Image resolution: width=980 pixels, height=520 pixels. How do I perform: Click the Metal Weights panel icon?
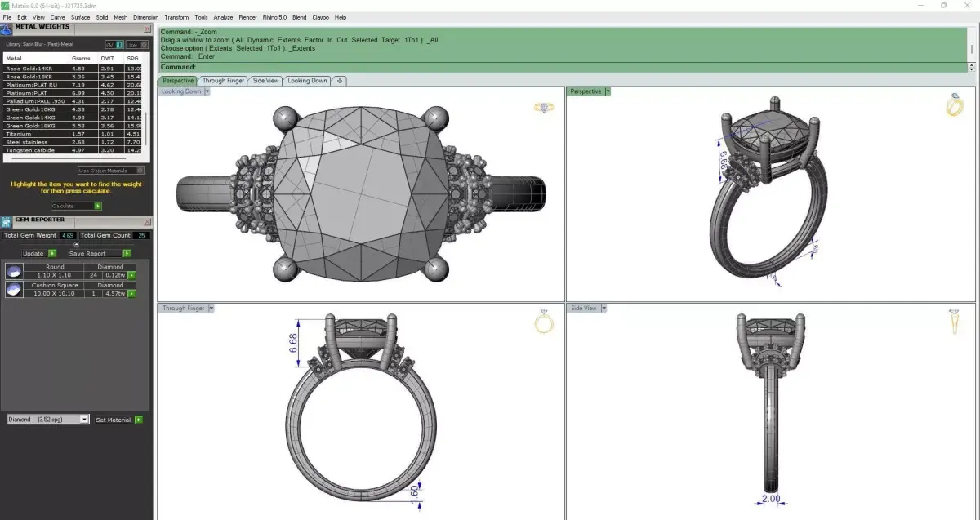7,29
